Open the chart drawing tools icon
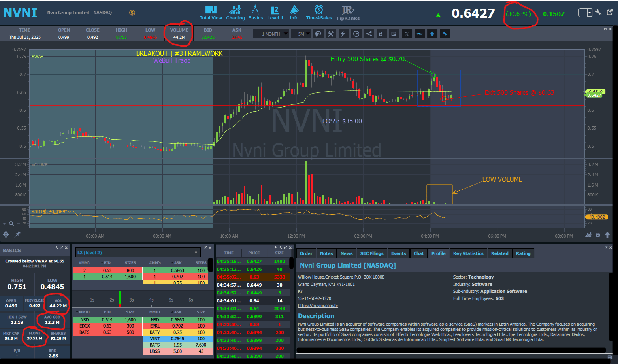Screen dimensions: 618x364 (x=331, y=34)
